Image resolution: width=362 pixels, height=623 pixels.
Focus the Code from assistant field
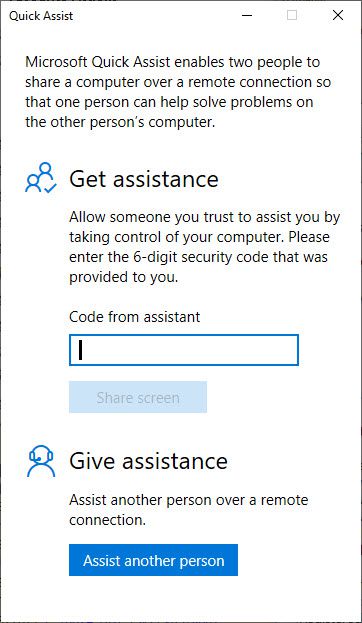[184, 350]
